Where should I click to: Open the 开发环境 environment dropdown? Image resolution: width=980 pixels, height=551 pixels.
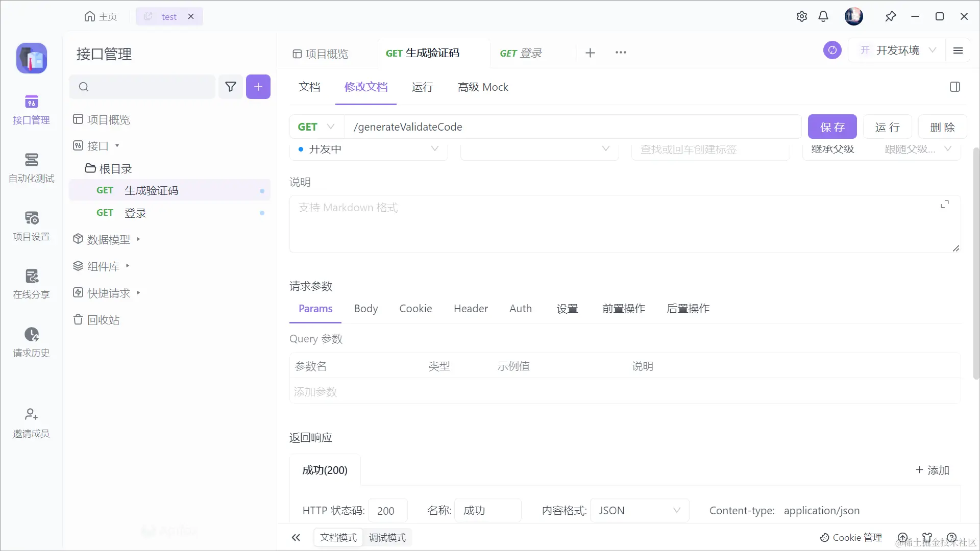tap(897, 50)
